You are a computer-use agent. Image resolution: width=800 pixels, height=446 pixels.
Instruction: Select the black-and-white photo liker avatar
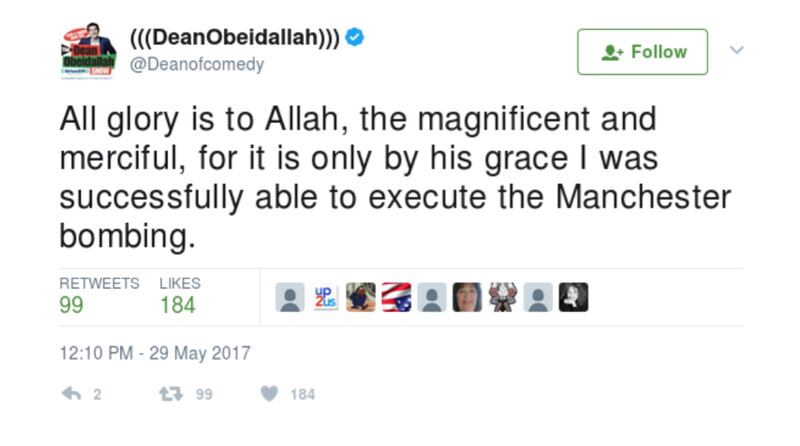click(x=574, y=297)
